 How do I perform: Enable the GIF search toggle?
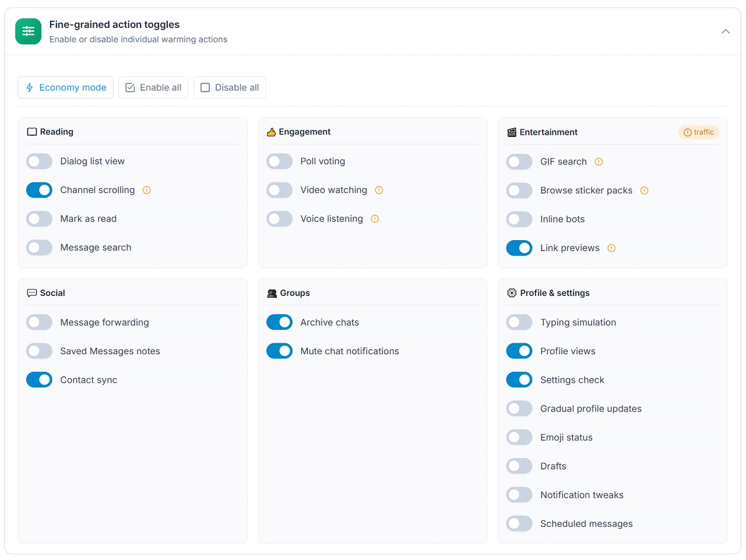pos(519,162)
